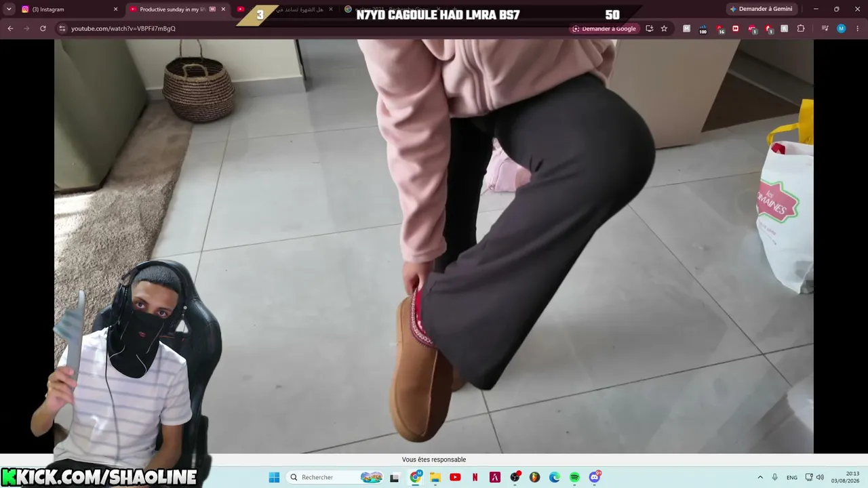The width and height of the screenshot is (868, 488).
Task: Open the extension showing the 100 badge
Action: pyautogui.click(x=703, y=28)
